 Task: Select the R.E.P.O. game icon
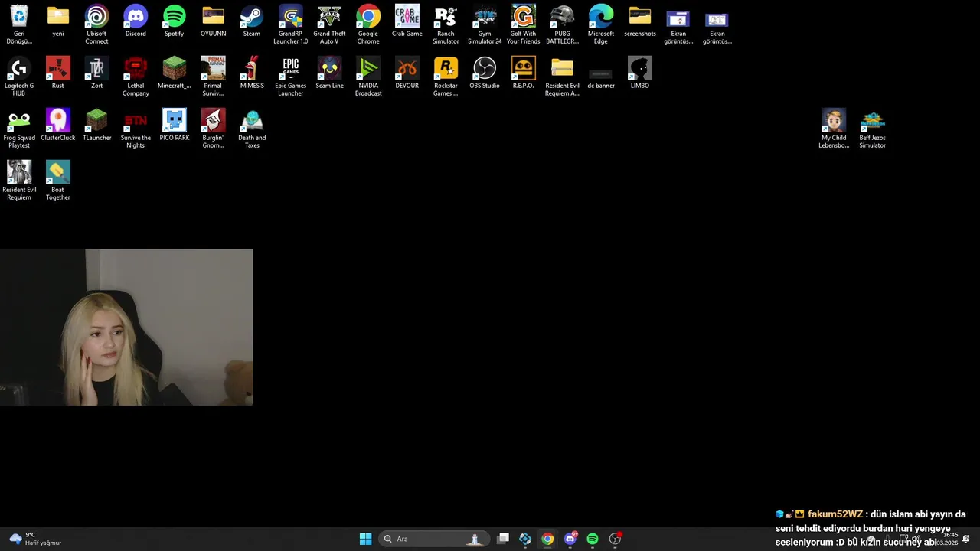(523, 73)
